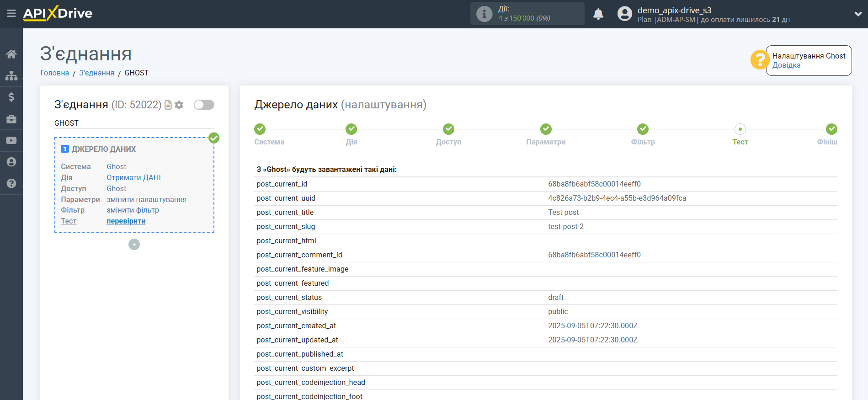This screenshot has width=868, height=400.
Task: Click the public visibility value
Action: [558, 311]
